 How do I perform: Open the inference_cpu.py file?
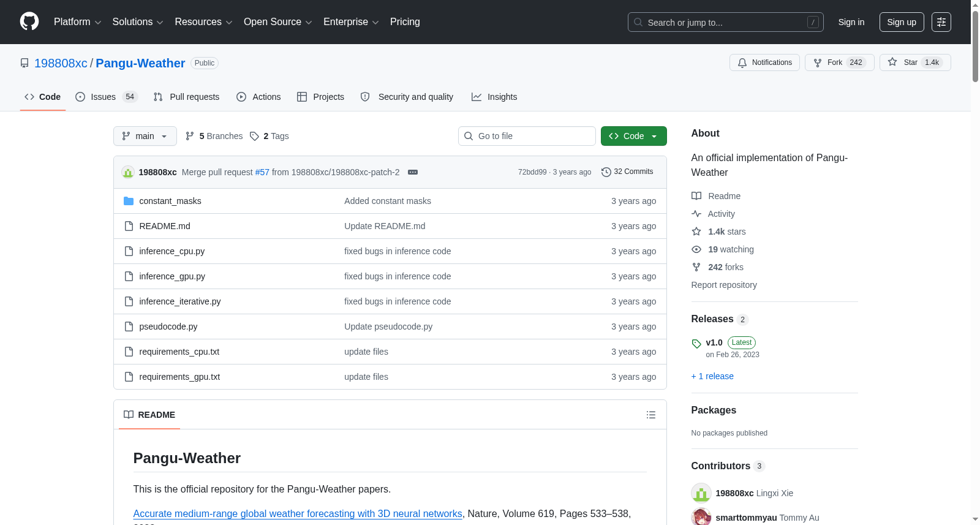point(172,251)
